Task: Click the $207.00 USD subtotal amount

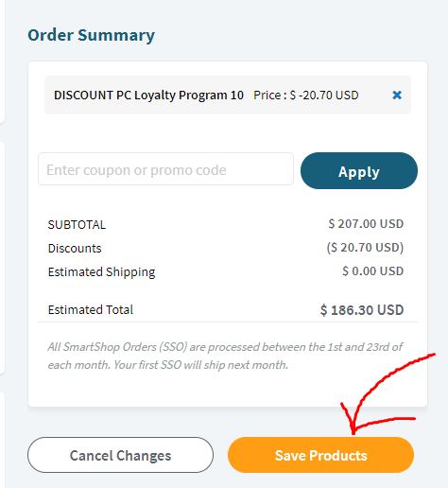Action: [366, 224]
